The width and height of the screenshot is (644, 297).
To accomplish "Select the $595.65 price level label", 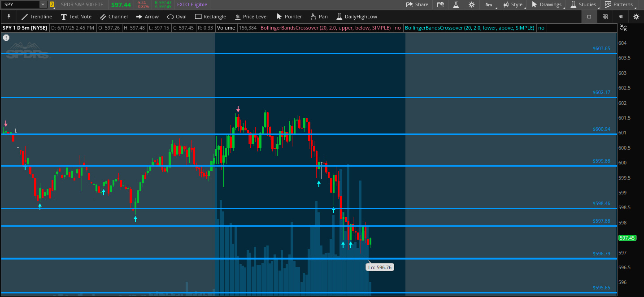I will tap(601, 288).
